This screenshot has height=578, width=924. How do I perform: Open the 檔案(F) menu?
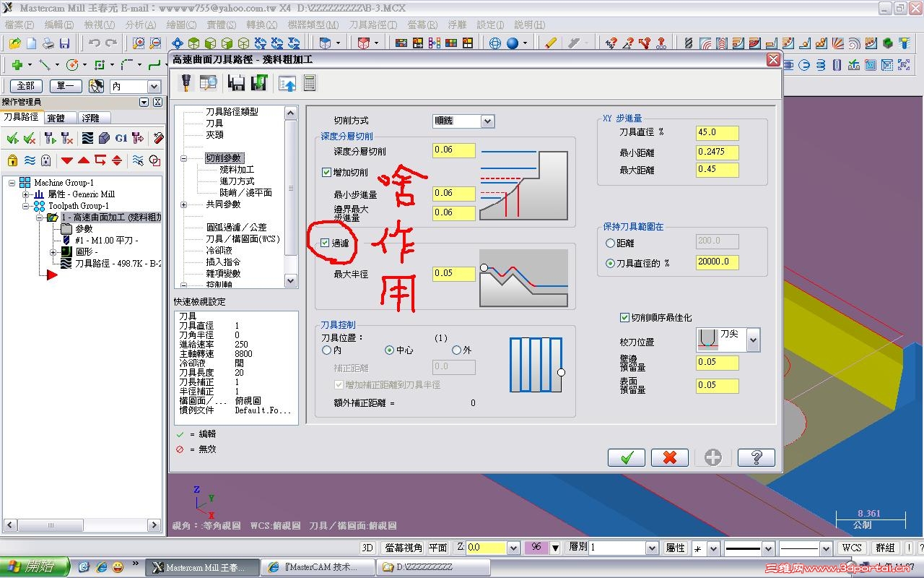[19, 25]
